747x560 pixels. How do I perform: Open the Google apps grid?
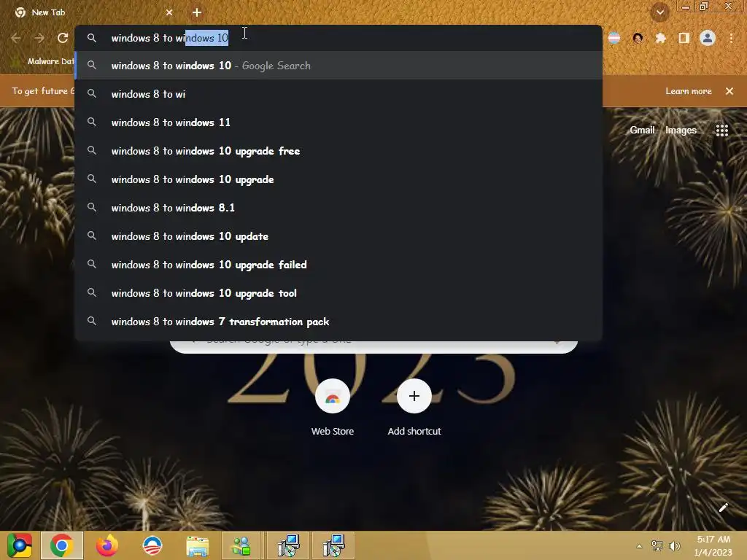pos(721,130)
